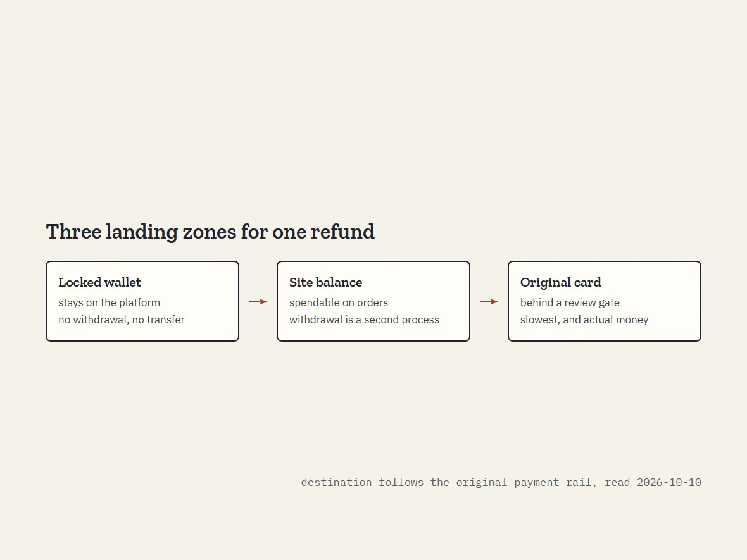Click "no withdrawal, no transfer" line
The image size is (747, 560).
click(122, 320)
